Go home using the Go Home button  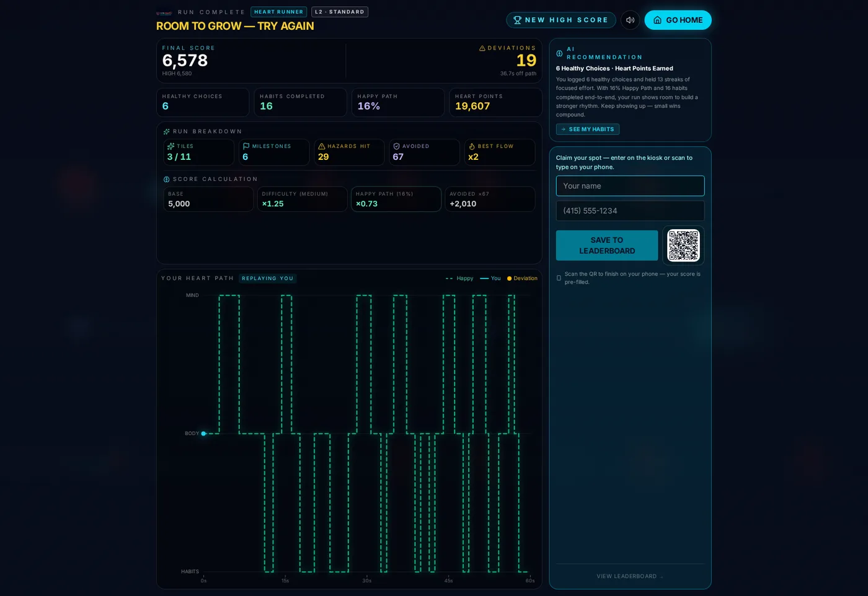click(678, 20)
